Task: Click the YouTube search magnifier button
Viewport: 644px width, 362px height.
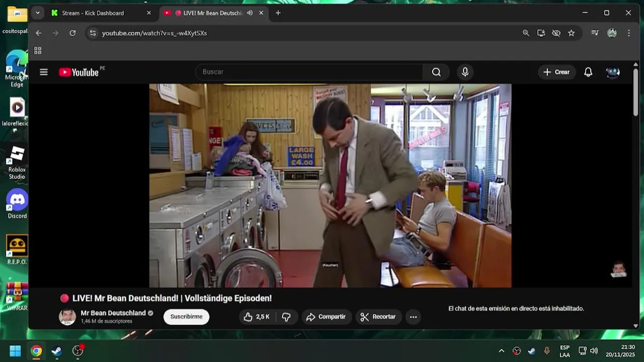Action: pyautogui.click(x=436, y=72)
